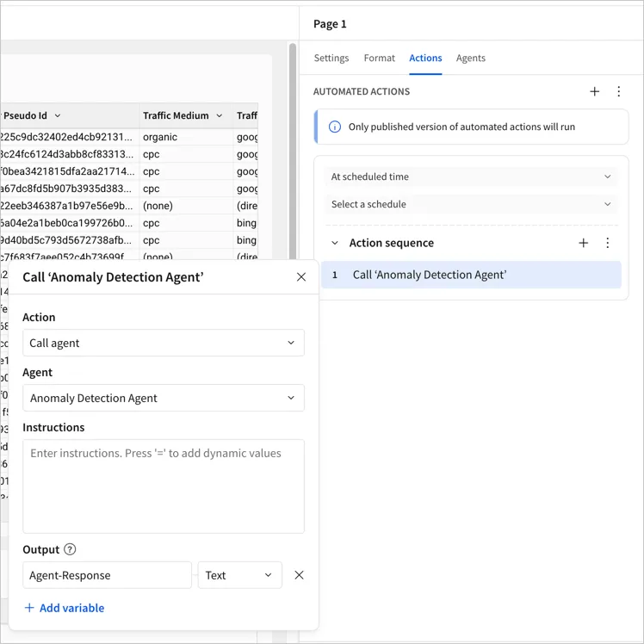
Task: Click the 5a04e2a1beb0ca199726b0 Pseudo Id cell
Action: tap(70, 223)
